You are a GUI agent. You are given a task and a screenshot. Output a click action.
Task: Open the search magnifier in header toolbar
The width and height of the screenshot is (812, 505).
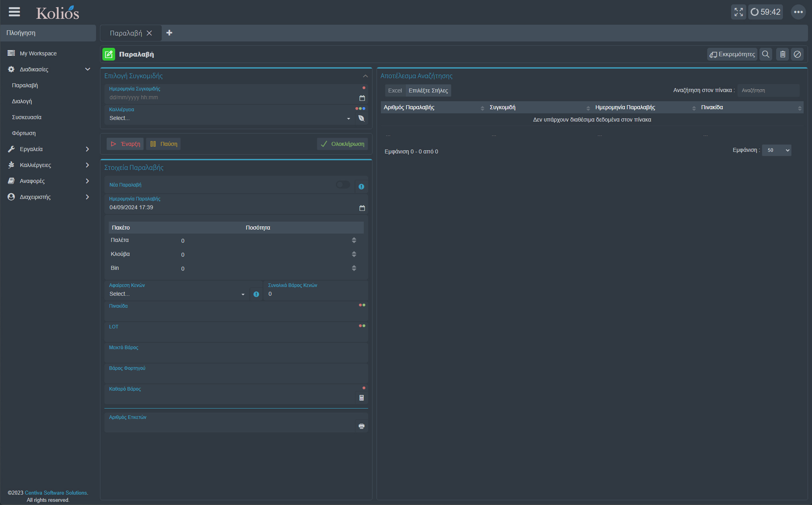click(x=765, y=54)
